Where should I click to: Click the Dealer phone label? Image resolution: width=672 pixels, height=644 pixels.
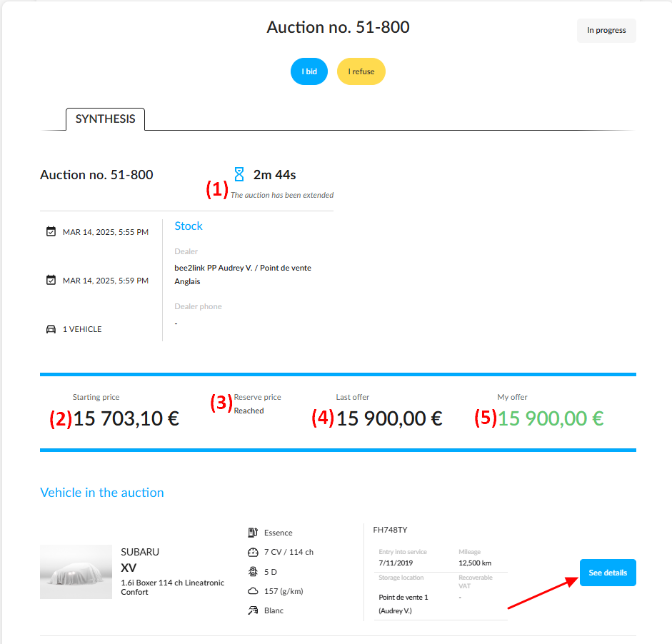click(198, 306)
